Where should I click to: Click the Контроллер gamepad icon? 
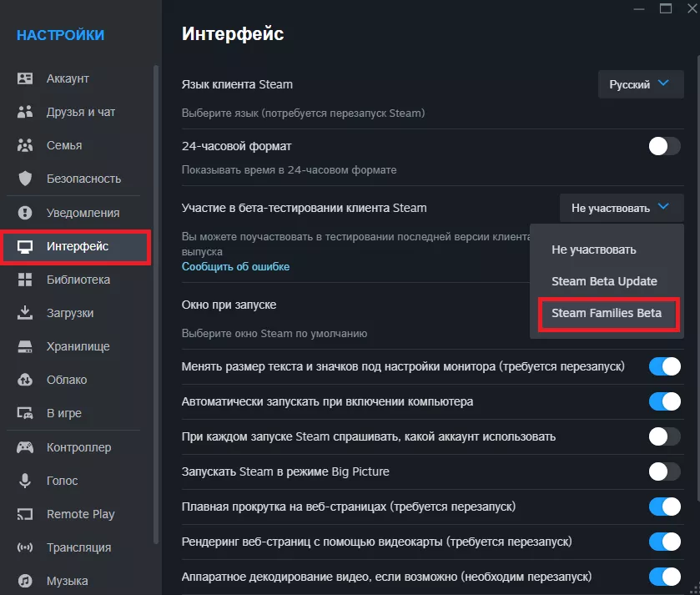pos(25,447)
